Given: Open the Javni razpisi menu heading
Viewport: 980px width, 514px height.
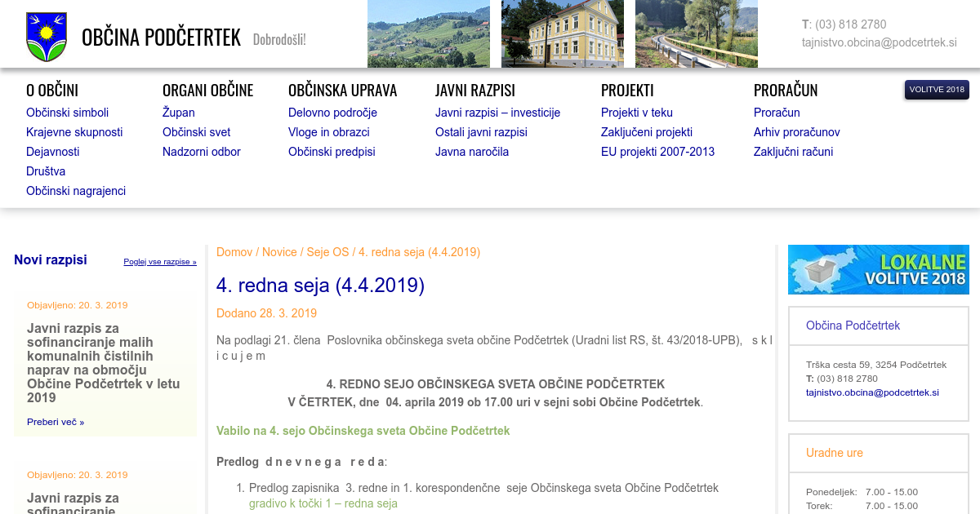Looking at the screenshot, I should coord(474,91).
